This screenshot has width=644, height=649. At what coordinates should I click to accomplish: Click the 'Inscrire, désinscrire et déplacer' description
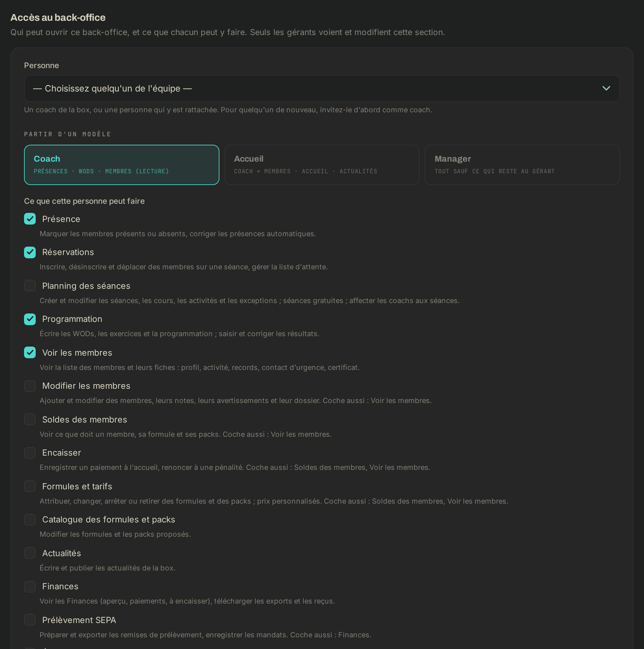click(184, 267)
